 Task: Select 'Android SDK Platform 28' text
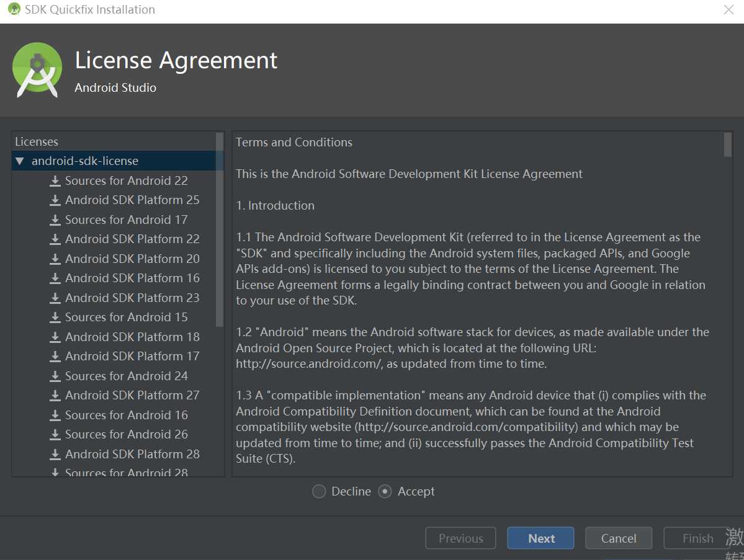(x=132, y=454)
